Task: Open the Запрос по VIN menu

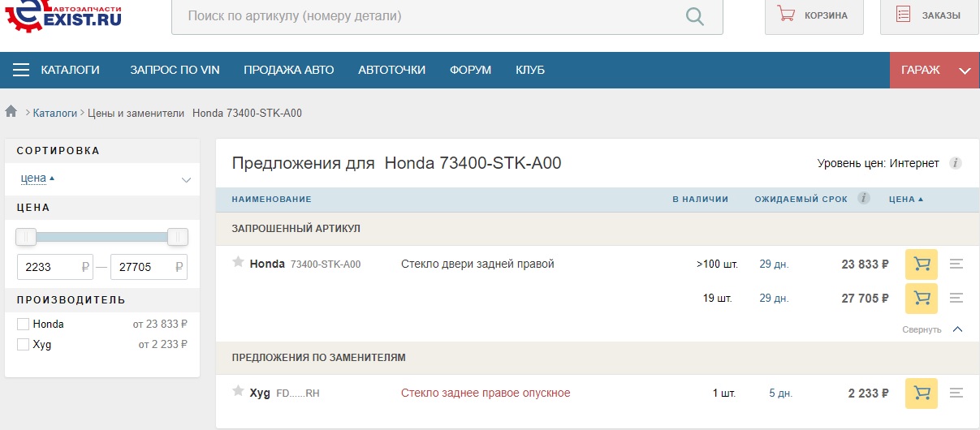Action: click(x=175, y=71)
